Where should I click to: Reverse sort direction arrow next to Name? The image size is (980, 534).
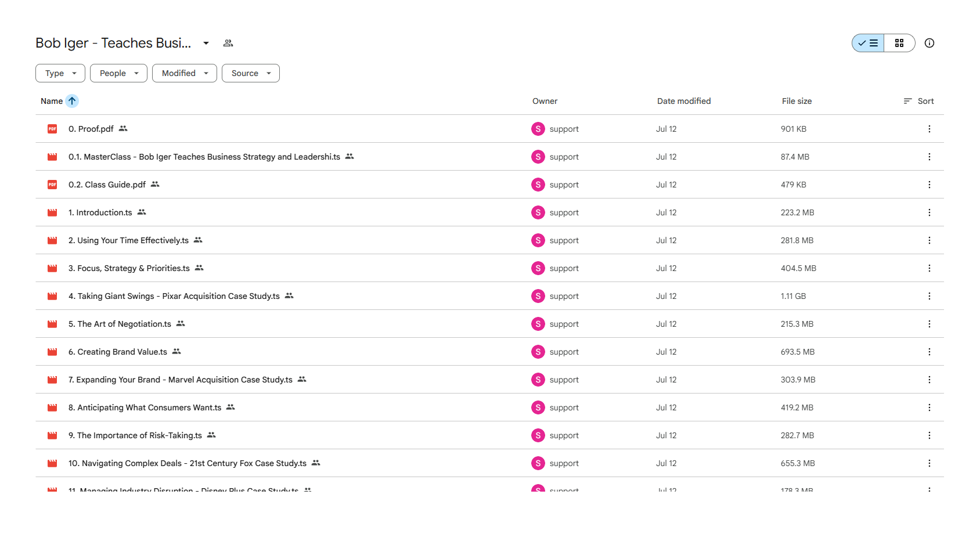(x=72, y=101)
